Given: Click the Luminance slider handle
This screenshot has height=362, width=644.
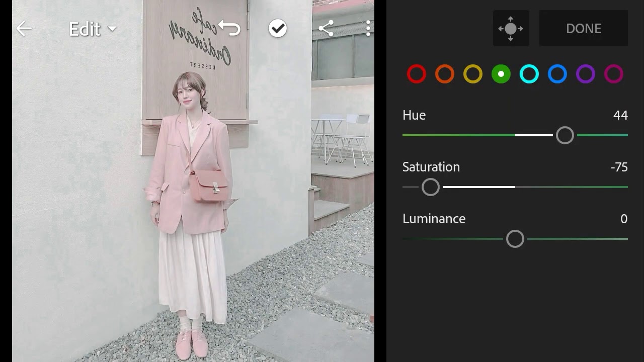Looking at the screenshot, I should tap(515, 239).
